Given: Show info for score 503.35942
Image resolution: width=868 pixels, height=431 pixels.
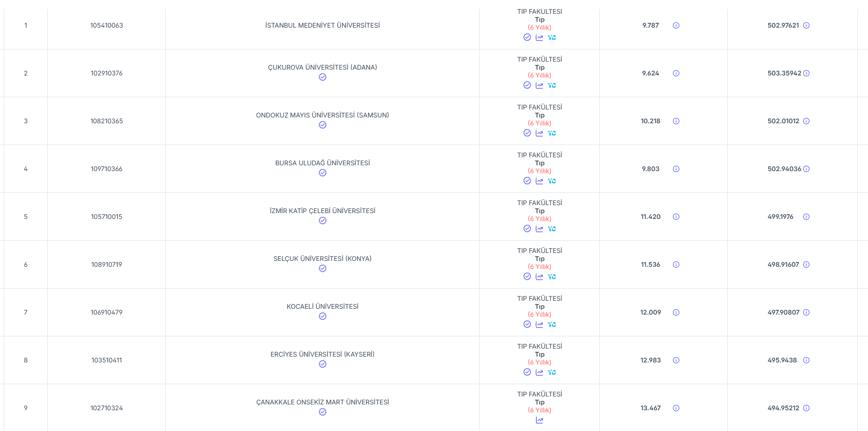Looking at the screenshot, I should pos(806,73).
